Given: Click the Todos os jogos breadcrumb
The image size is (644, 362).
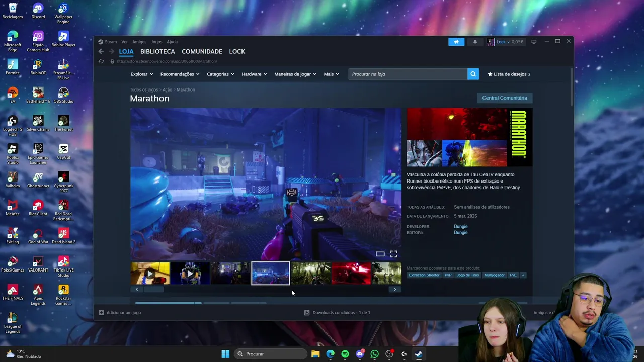Looking at the screenshot, I should point(144,89).
